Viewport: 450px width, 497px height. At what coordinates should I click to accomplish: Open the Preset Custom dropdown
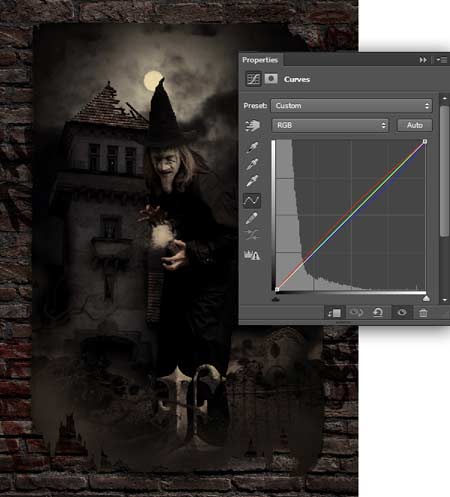pos(351,106)
